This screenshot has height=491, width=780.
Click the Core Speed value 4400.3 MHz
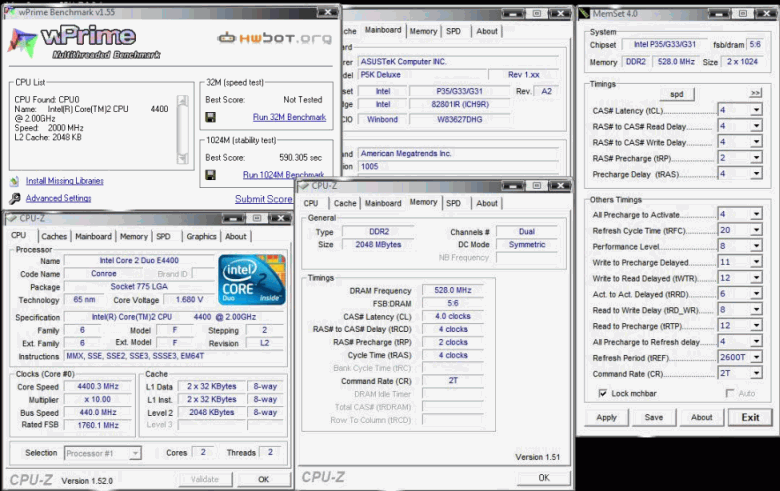[x=98, y=387]
